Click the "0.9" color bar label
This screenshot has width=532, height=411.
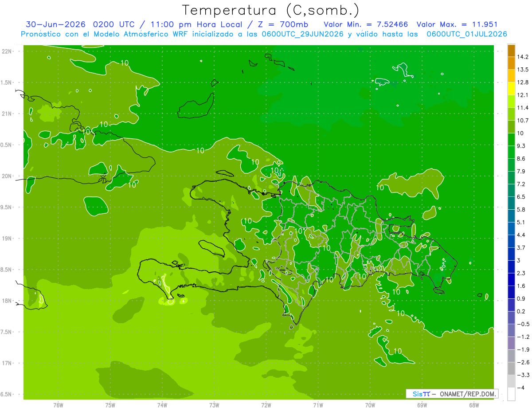(522, 298)
